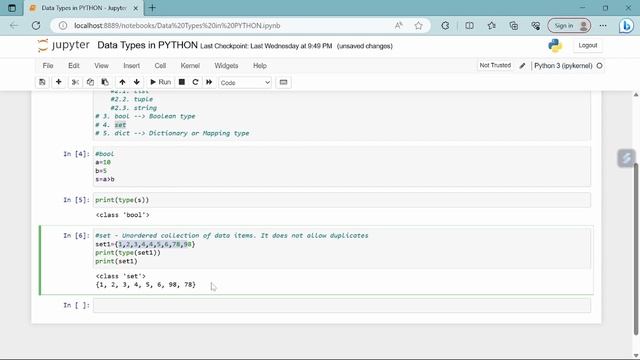This screenshot has width=640, height=360.
Task: Interrupt the kernel with stop icon
Action: click(x=182, y=82)
